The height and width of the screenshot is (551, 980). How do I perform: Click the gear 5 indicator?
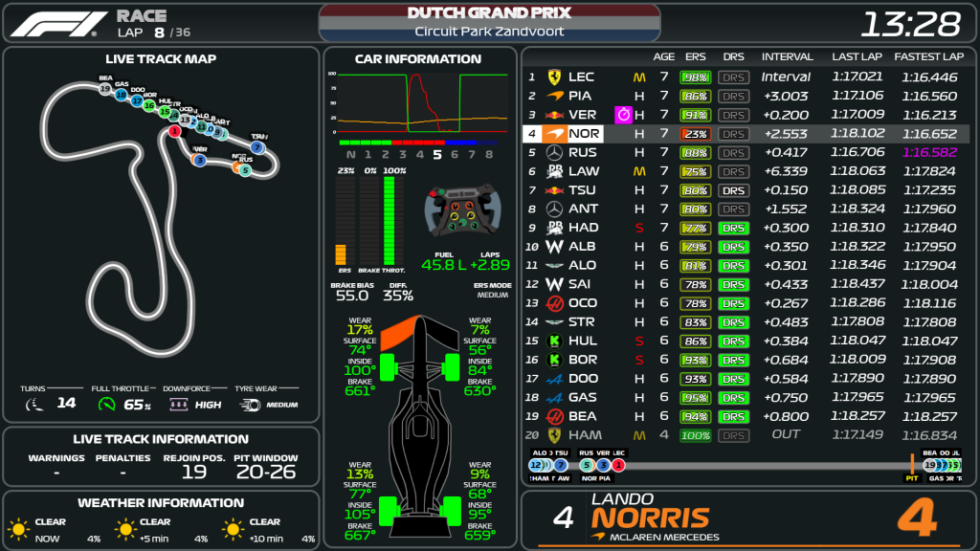click(436, 155)
